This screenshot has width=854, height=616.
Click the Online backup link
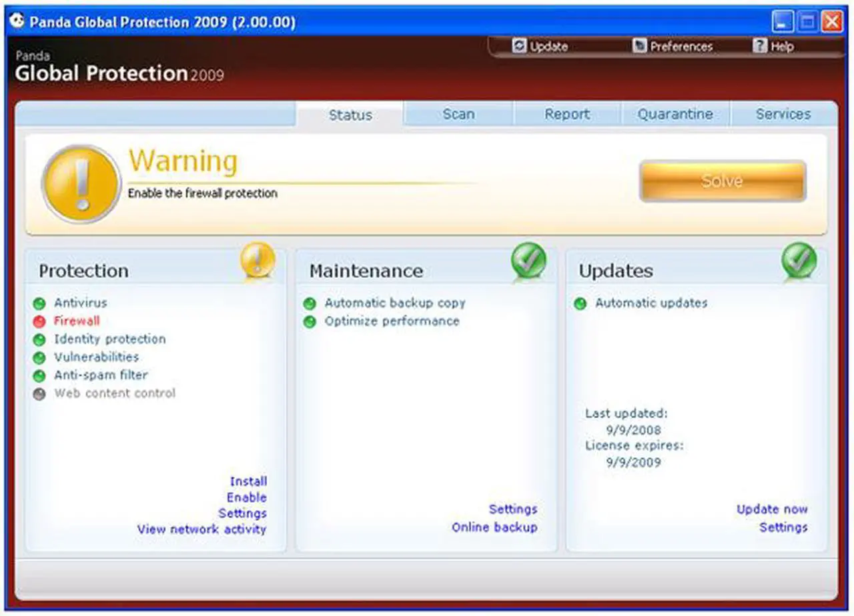[x=494, y=527]
